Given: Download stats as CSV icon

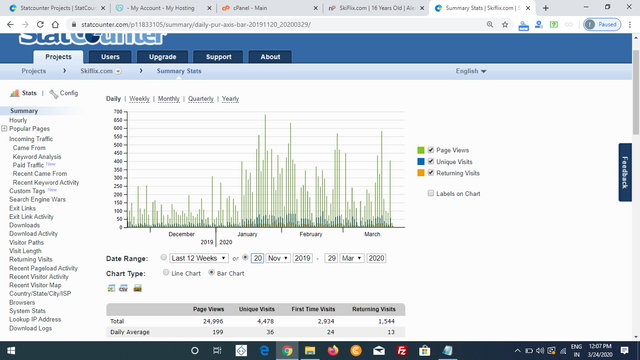Looking at the screenshot, I should click(x=124, y=288).
